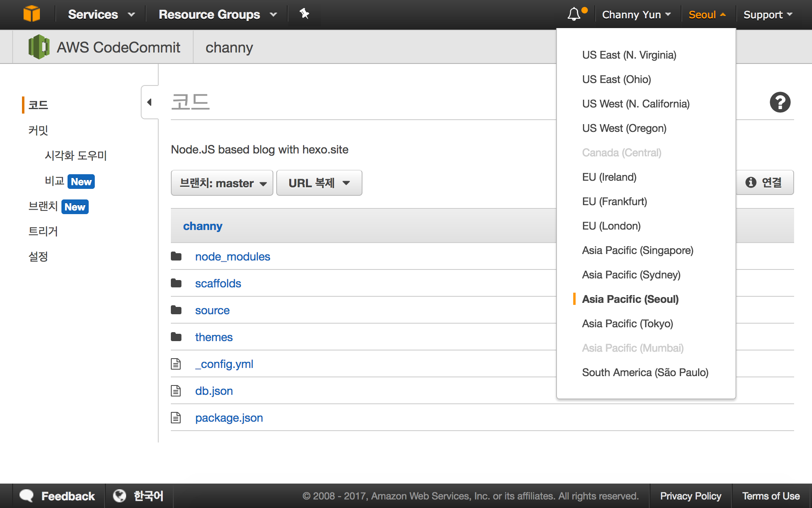Open the notifications bell icon
This screenshot has width=812, height=508.
[x=574, y=14]
